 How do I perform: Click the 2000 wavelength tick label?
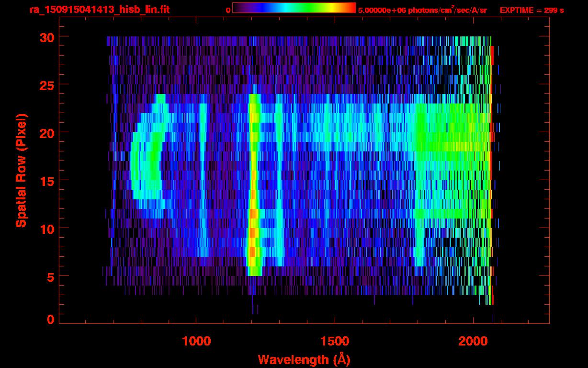pos(473,341)
